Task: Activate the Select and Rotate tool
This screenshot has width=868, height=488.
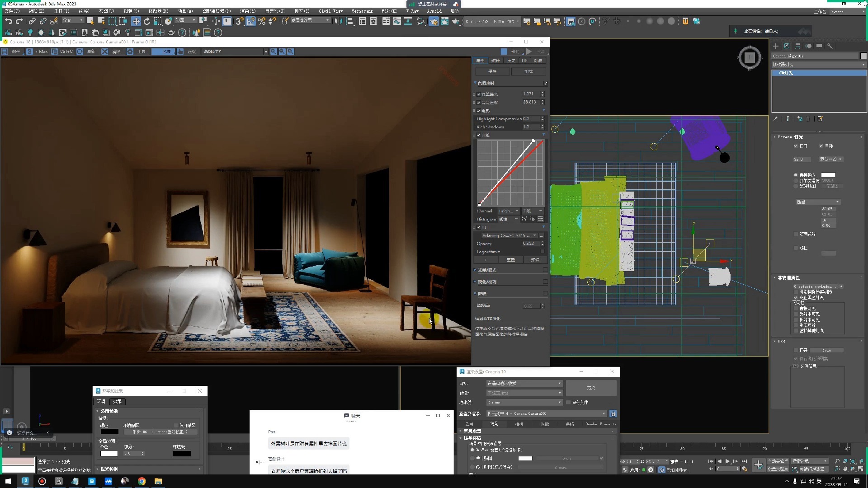Action: [147, 21]
